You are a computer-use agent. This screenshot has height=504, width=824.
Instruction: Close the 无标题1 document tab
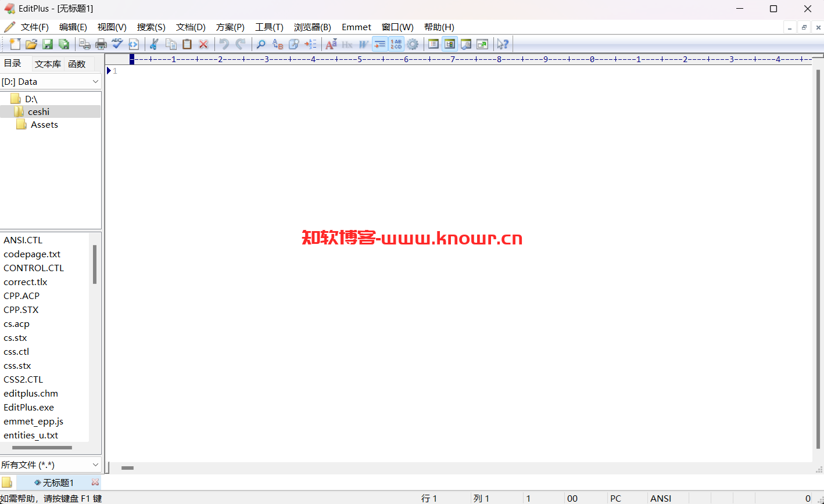tap(95, 483)
